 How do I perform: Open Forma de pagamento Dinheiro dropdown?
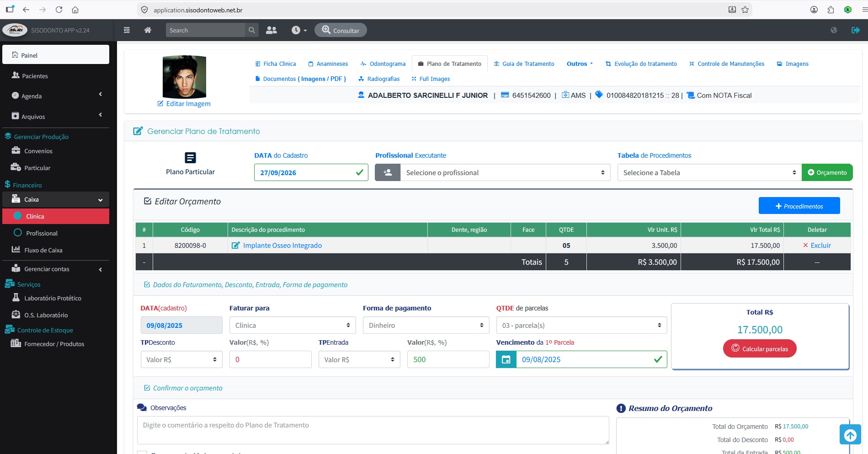click(x=426, y=325)
